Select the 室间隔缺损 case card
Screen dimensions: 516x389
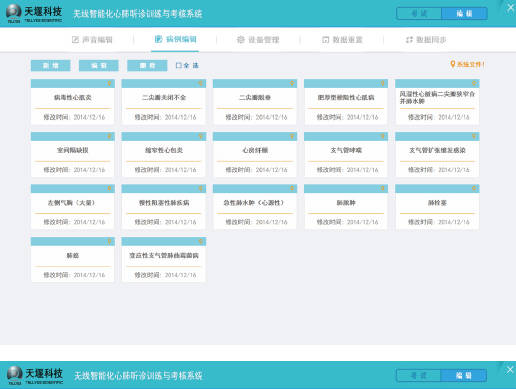[73, 154]
